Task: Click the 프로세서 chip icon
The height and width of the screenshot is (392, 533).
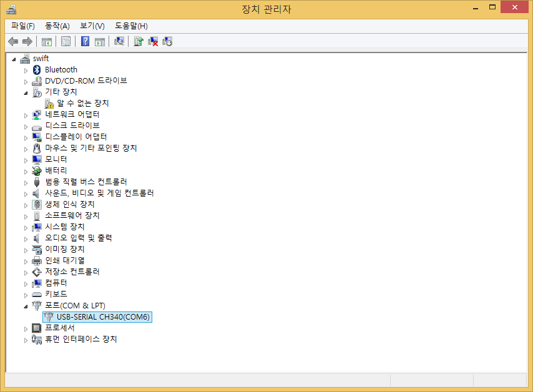Action: tap(37, 328)
